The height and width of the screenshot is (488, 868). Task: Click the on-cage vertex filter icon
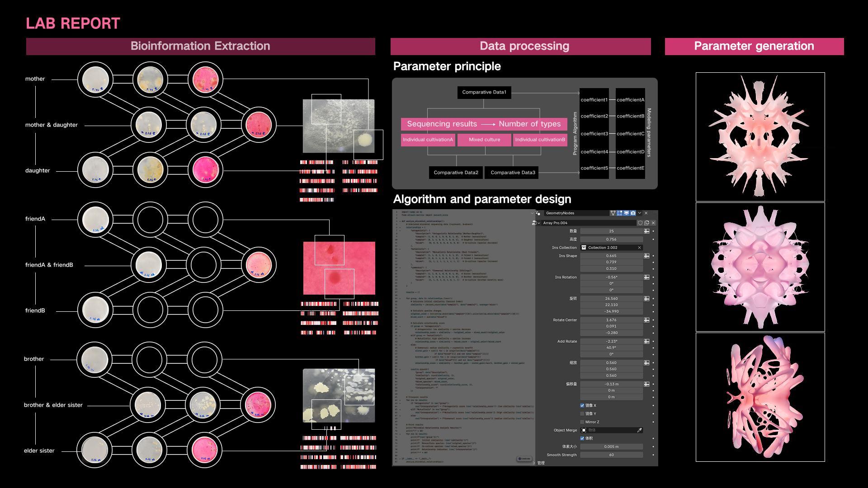tap(613, 213)
